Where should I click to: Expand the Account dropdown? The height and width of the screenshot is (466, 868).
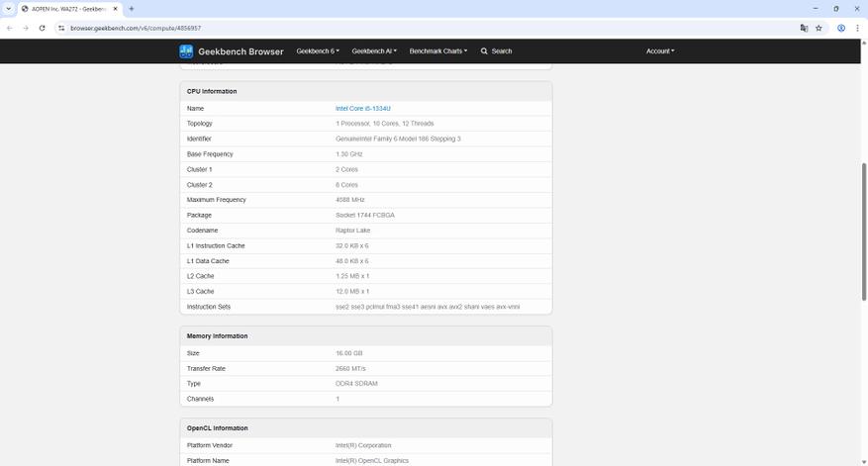pyautogui.click(x=660, y=50)
